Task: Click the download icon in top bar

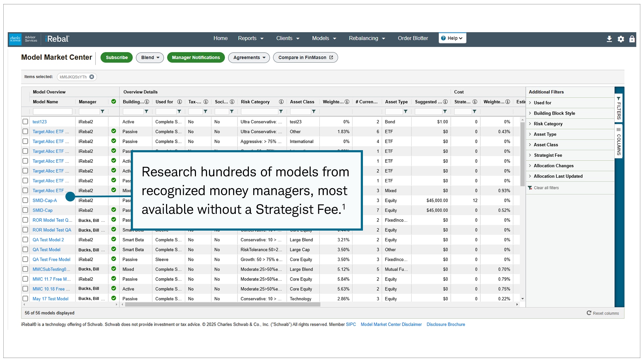Action: (x=609, y=39)
